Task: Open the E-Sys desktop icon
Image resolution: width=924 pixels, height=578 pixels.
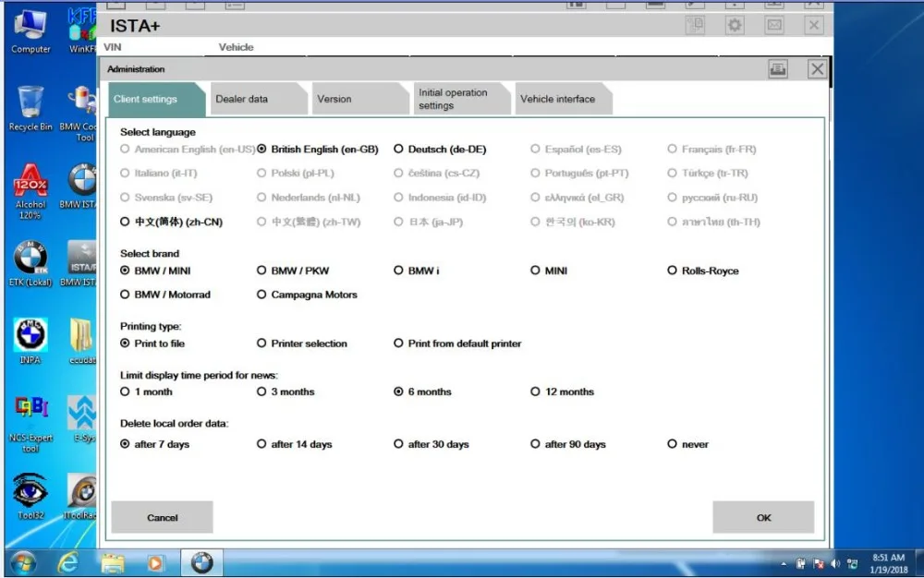Action: click(83, 418)
